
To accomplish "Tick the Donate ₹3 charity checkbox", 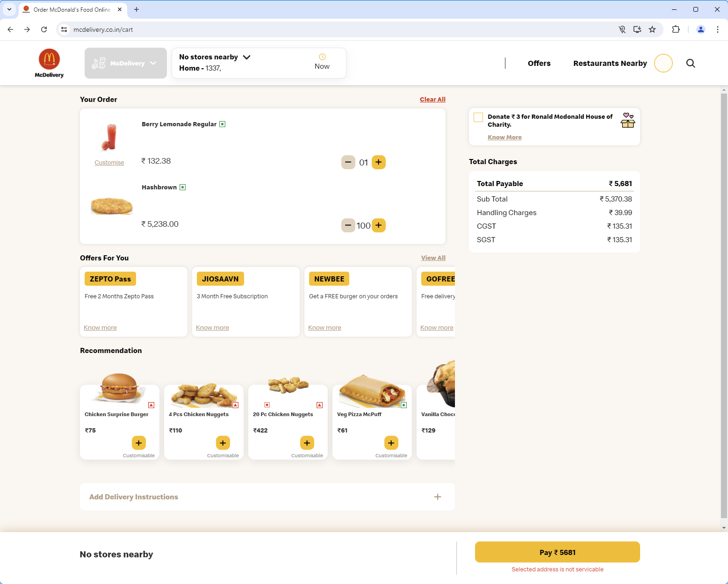I will (478, 117).
